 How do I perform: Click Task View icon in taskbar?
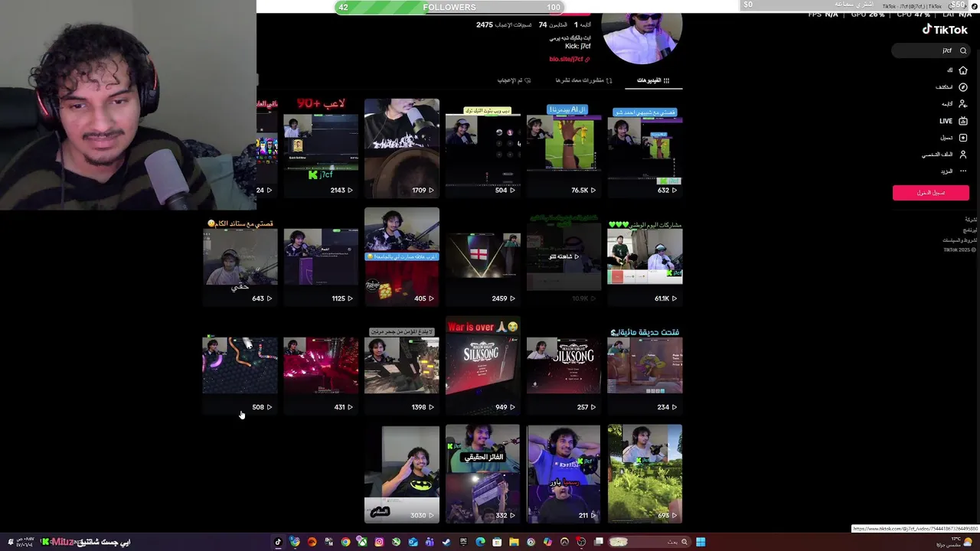pos(598,541)
